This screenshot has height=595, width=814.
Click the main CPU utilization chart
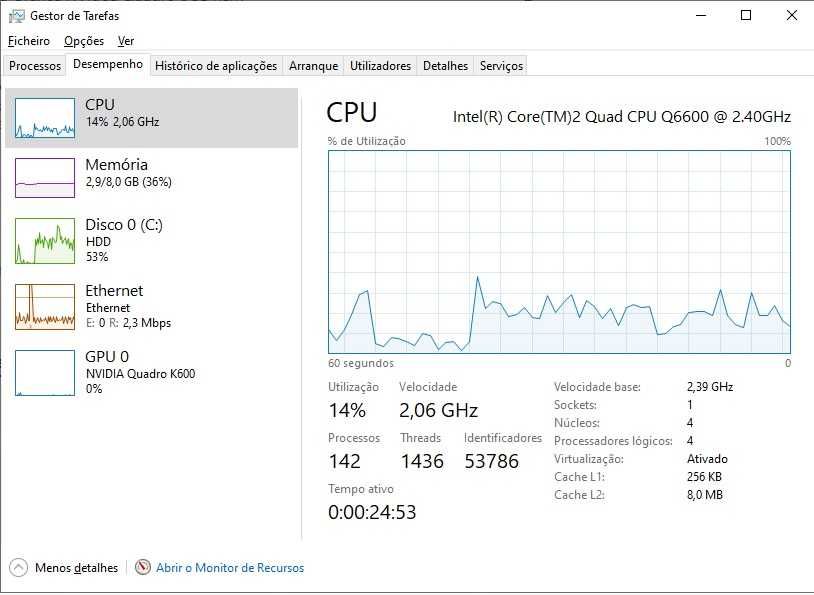coord(559,252)
